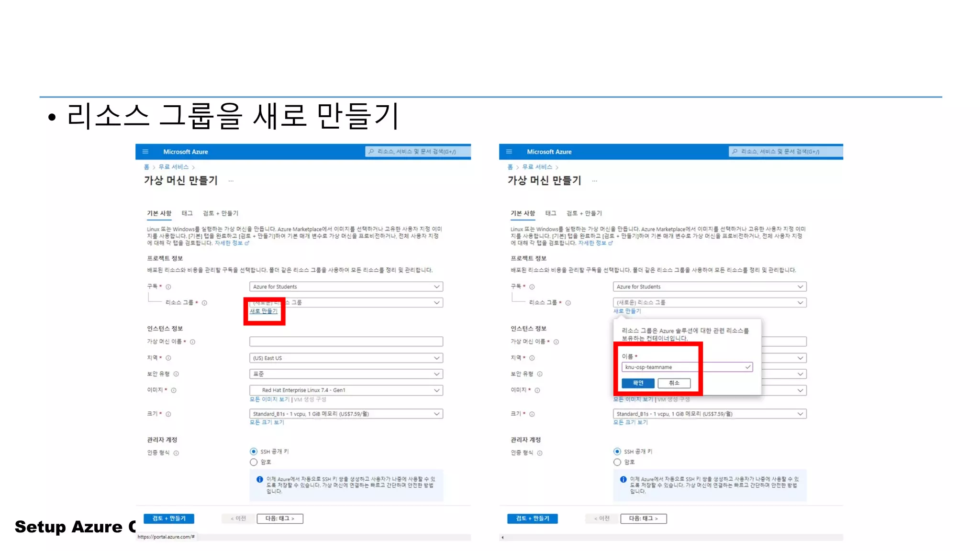Open Red Hat Enterprise Linux image dropdown, left
Screen dimensions: 980x551
(346, 390)
